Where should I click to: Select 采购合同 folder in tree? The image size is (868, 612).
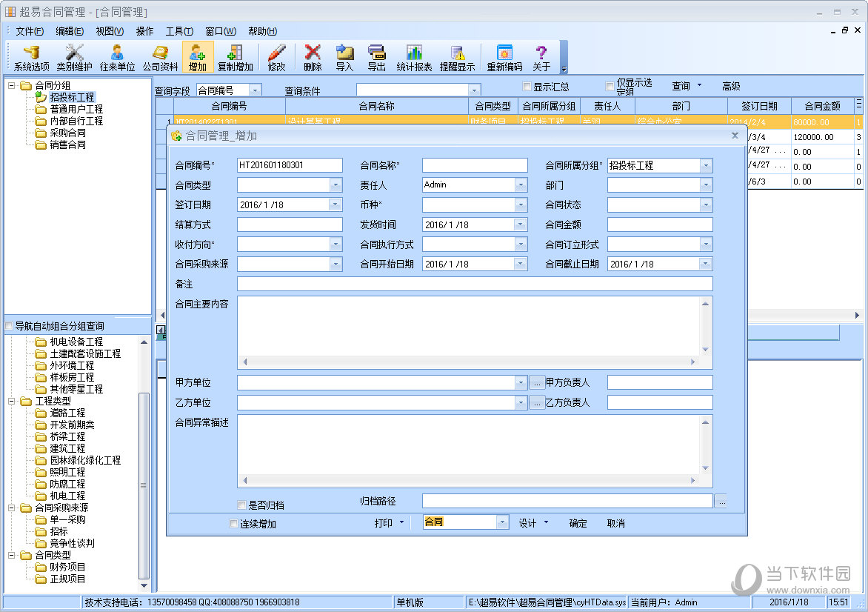[67, 133]
